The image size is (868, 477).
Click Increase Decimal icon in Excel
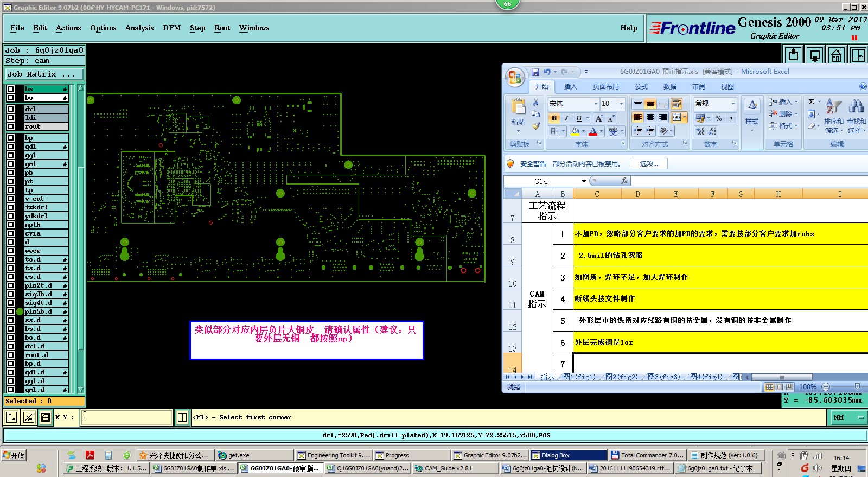click(700, 131)
